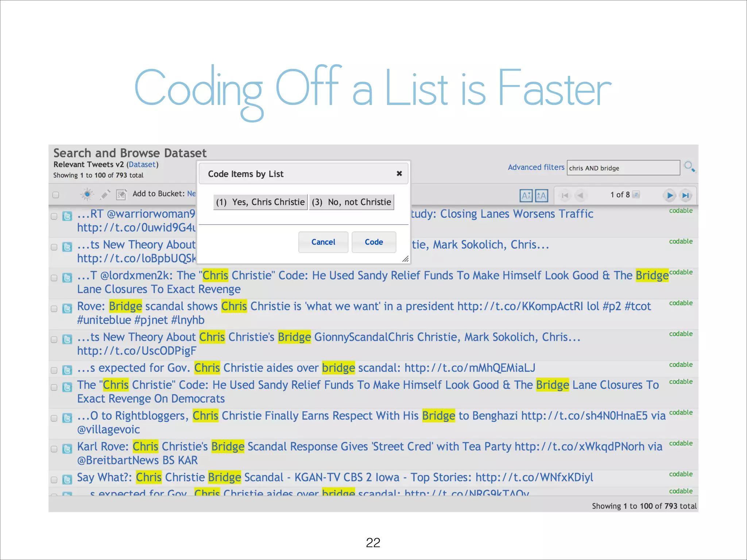Viewport: 747px width, 560px height.
Task: Tick checkbox for the mMhQEMiaLJ link tweet
Action: (54, 370)
